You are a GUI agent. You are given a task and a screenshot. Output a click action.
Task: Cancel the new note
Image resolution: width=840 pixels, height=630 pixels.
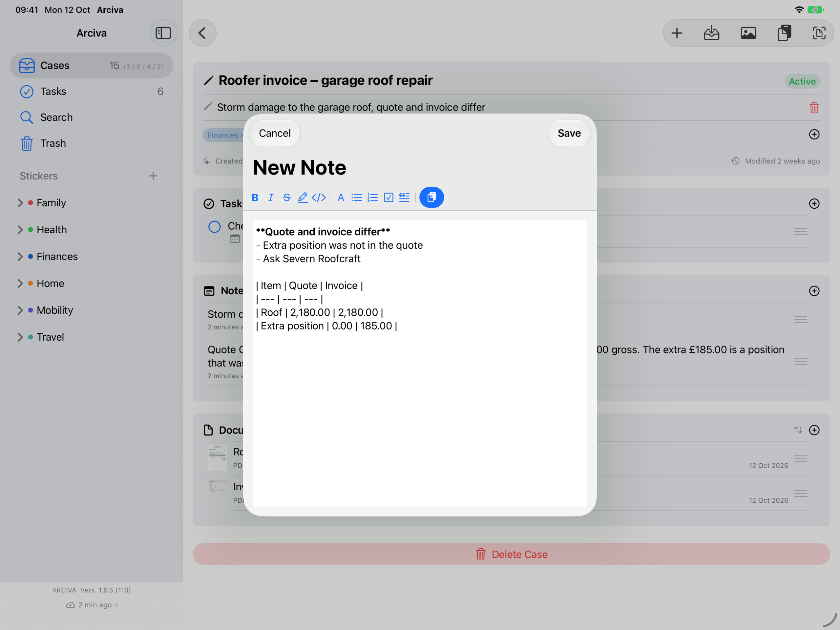pyautogui.click(x=275, y=133)
